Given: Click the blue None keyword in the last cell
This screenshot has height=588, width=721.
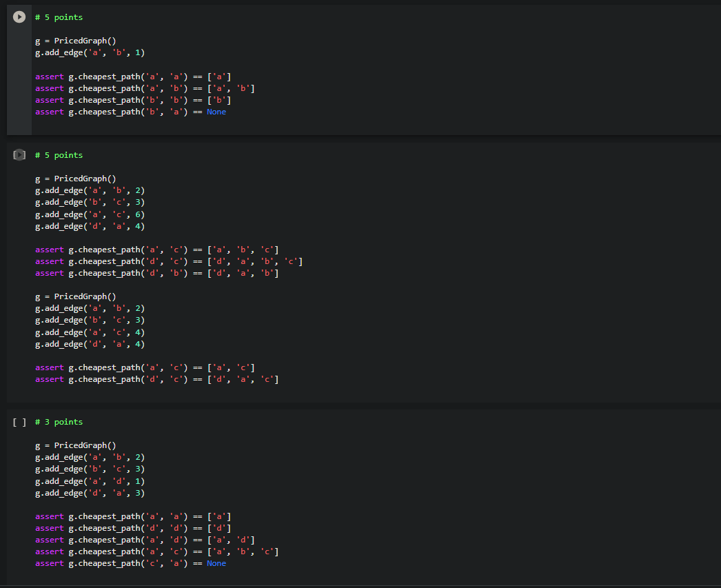Looking at the screenshot, I should coord(216,564).
